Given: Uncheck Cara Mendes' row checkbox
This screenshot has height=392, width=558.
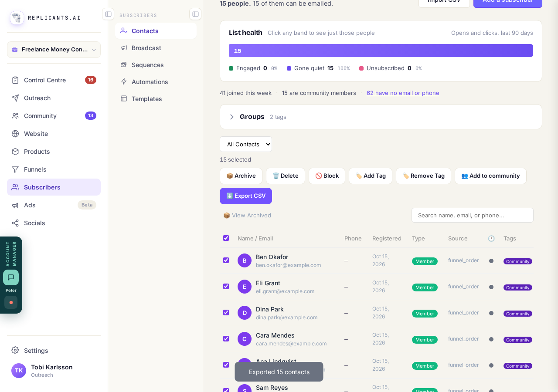Looking at the screenshot, I should (x=226, y=339).
